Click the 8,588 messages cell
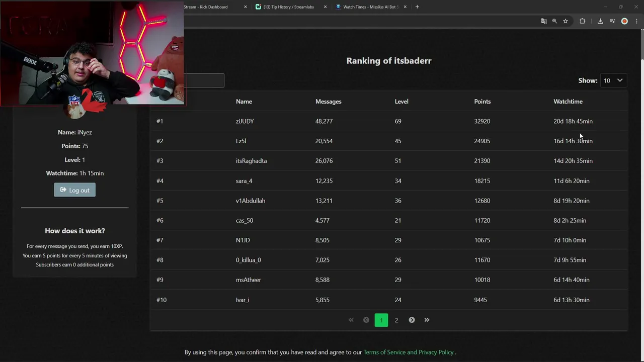This screenshot has width=644, height=362. (323, 280)
